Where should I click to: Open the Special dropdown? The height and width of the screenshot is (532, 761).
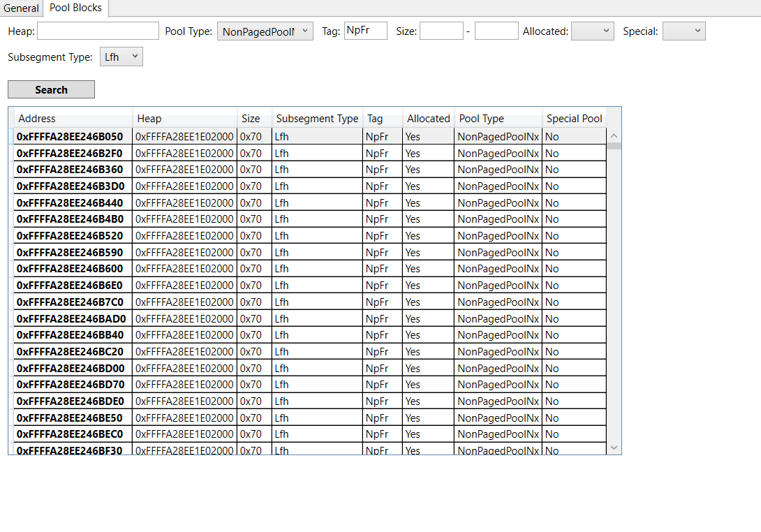point(684,31)
